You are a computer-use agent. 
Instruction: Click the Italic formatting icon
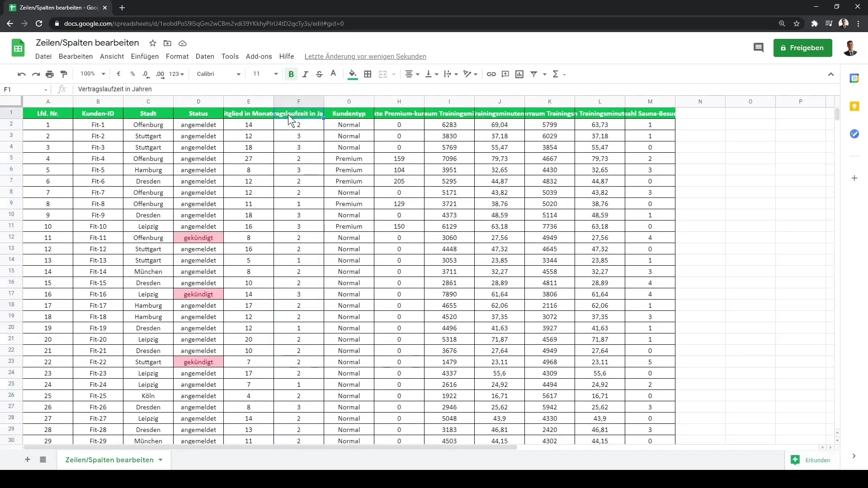click(305, 74)
